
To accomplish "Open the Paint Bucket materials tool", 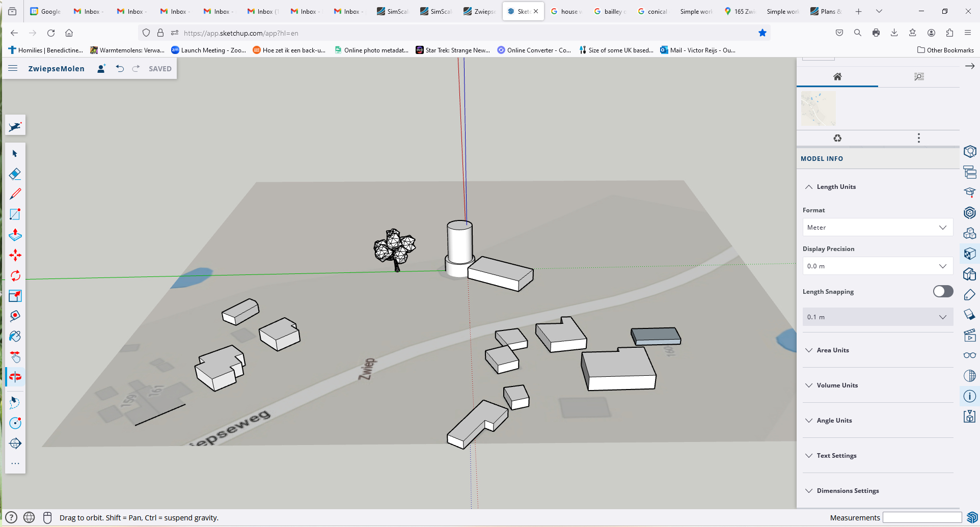I will tap(15, 336).
